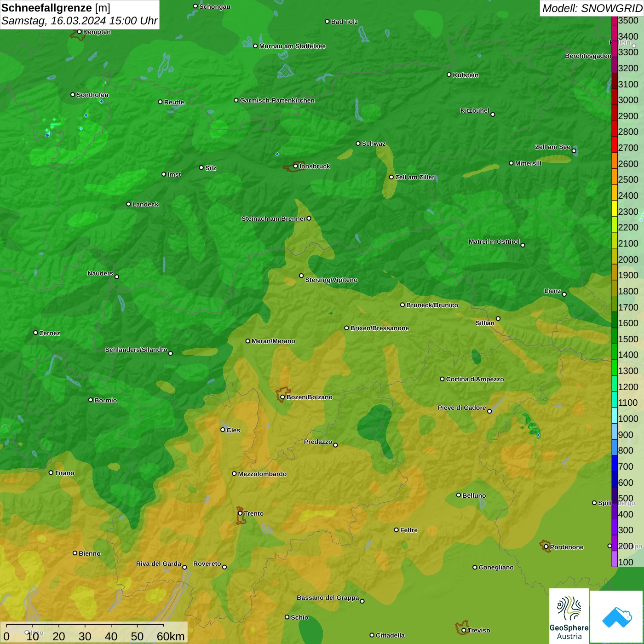Screen dimensions: 644x644
Task: Click the "100" legend value
Action: pos(626,562)
